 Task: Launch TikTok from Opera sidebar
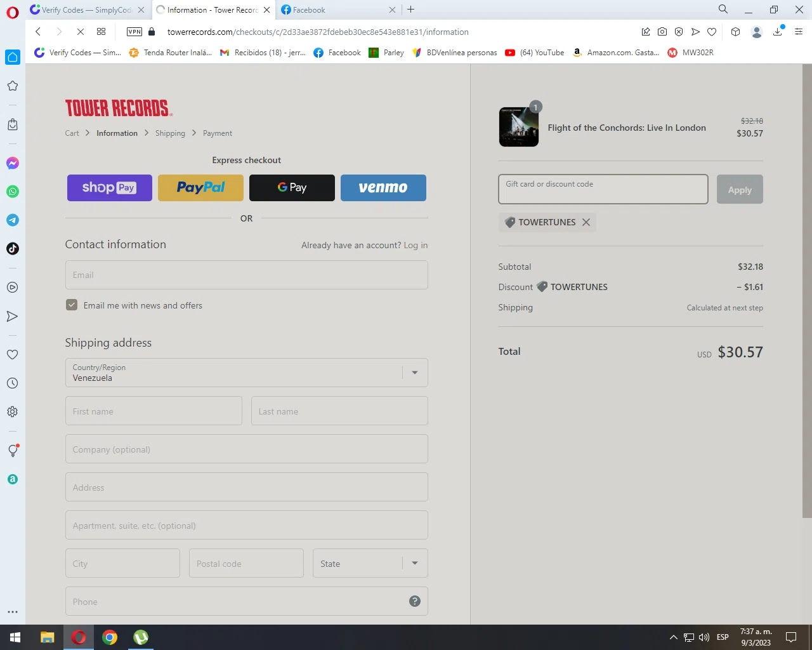coord(13,248)
